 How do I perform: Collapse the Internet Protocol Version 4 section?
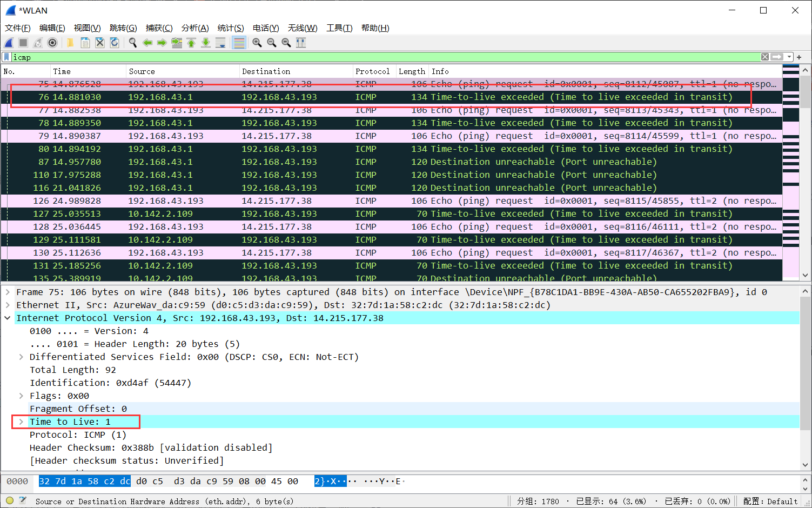8,318
